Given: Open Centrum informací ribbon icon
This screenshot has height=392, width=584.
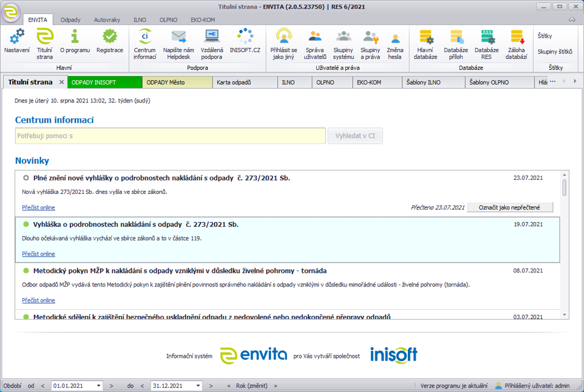Looking at the screenshot, I should point(145,37).
